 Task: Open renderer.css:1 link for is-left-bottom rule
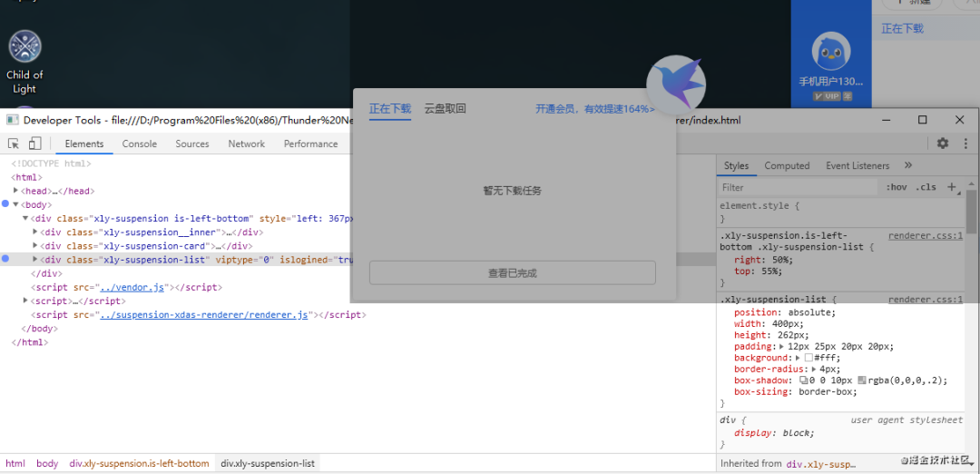[x=926, y=236]
